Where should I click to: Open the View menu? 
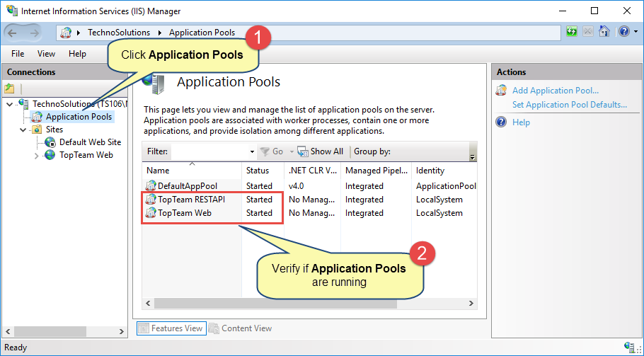(x=46, y=54)
